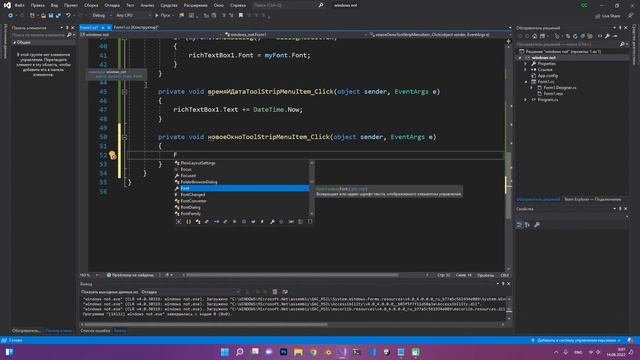Expand the Properties node in Solution Explorer
The width and height of the screenshot is (640, 360).
[526, 64]
